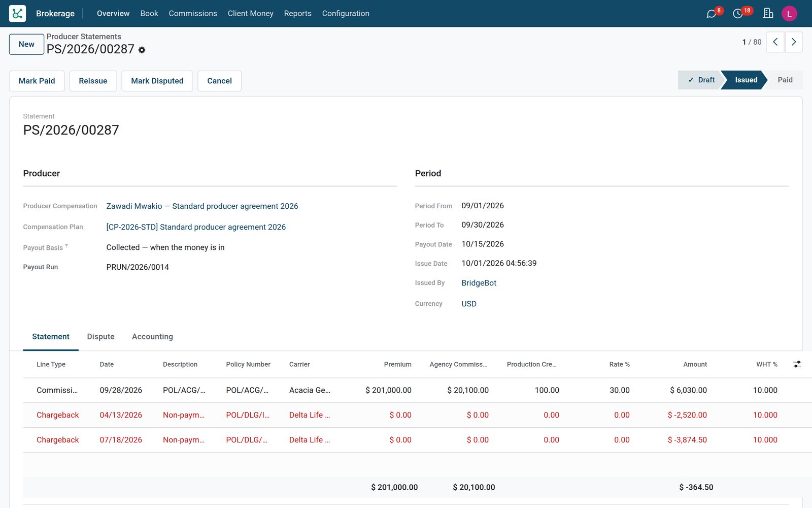
Task: Open the Configuration menu
Action: 346,14
